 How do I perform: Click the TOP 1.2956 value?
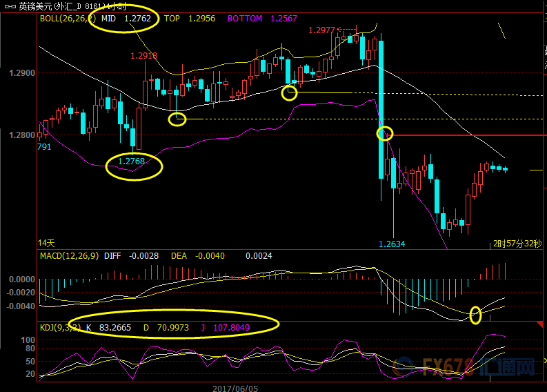[x=190, y=19]
